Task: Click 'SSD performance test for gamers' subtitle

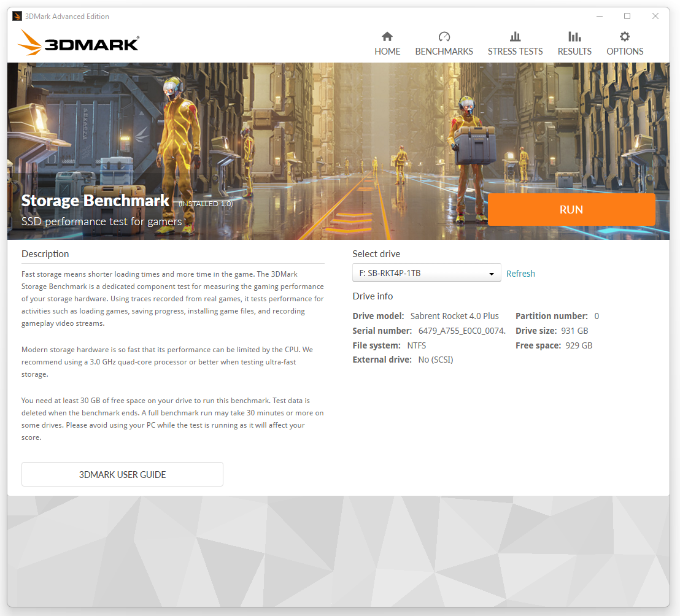Action: tap(102, 221)
